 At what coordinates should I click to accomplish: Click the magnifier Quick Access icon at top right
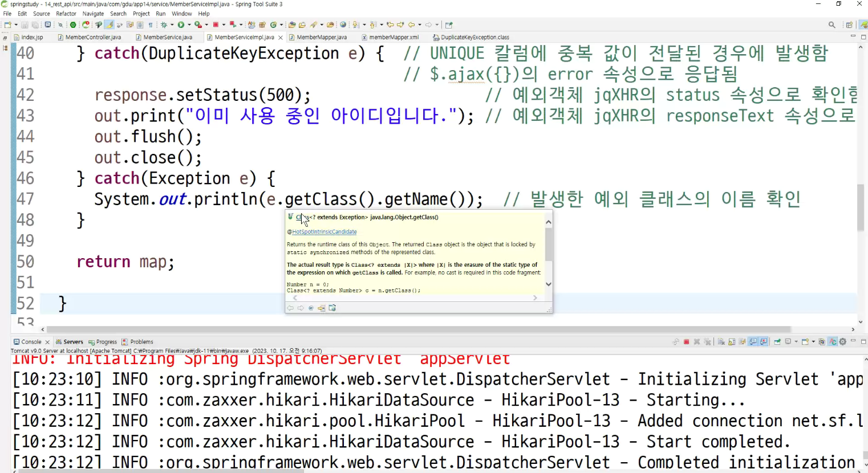pos(832,25)
